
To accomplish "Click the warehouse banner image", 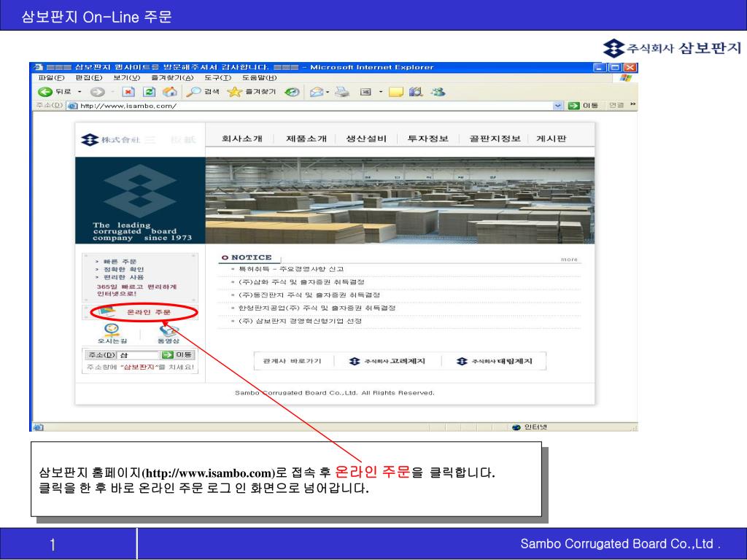I will pos(400,201).
